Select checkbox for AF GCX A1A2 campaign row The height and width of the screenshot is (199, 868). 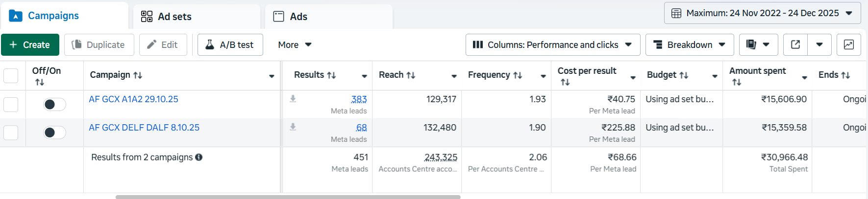11,104
